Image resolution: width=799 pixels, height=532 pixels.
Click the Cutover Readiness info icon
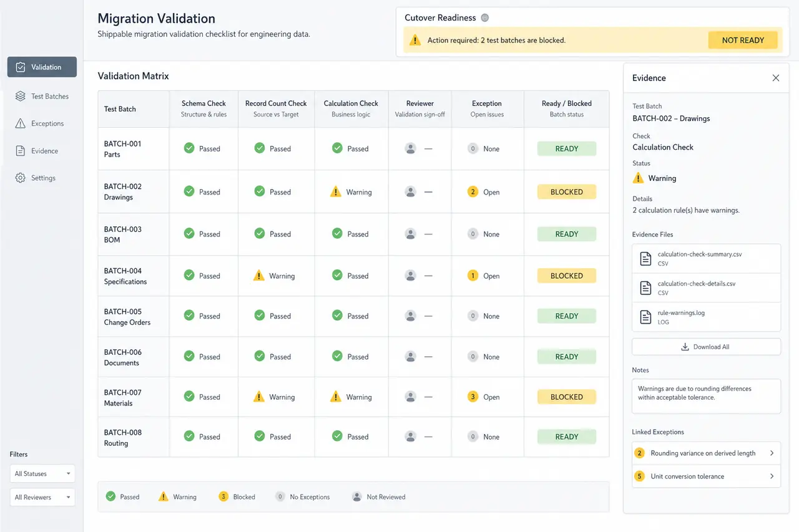pos(485,18)
